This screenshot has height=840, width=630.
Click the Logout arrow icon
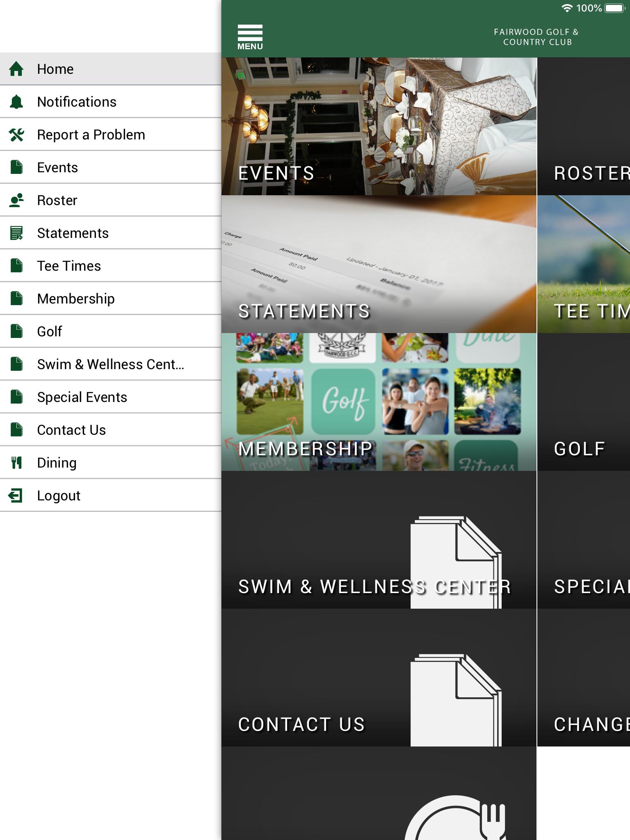pos(16,495)
